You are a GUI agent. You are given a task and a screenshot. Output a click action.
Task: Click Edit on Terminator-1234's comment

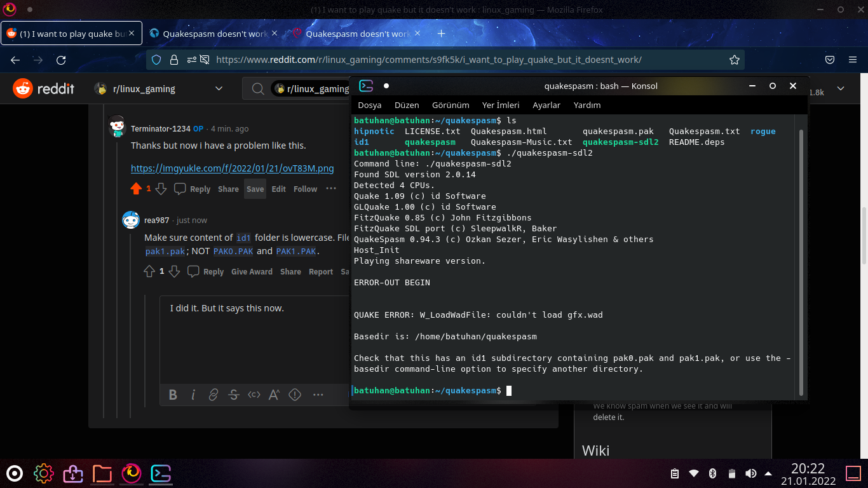(x=278, y=189)
